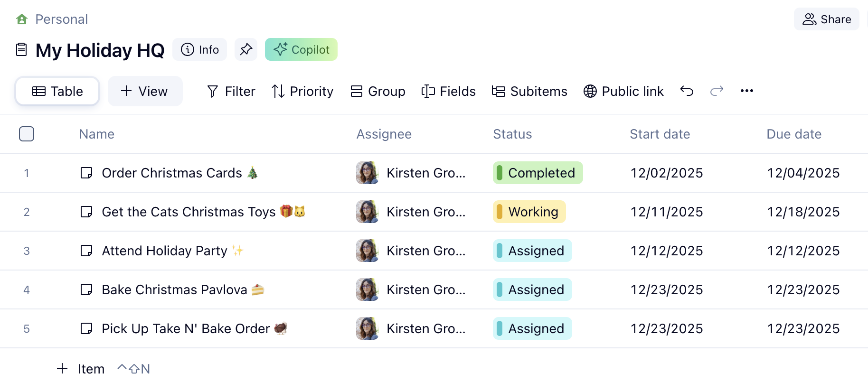Expand the Group options

coord(378,91)
